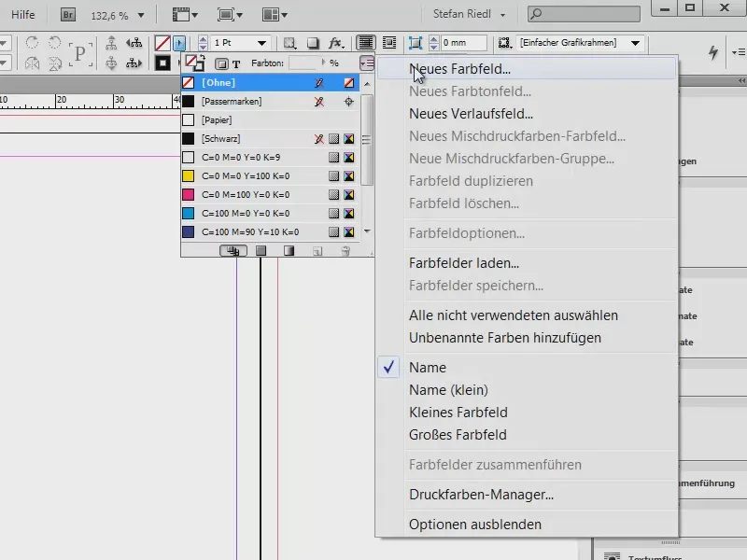Click the delete swatch trash icon
747x560 pixels.
(x=345, y=251)
